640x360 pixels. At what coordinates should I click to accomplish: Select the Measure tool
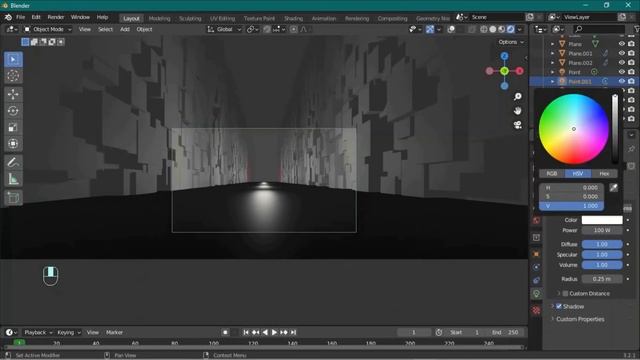tap(13, 179)
